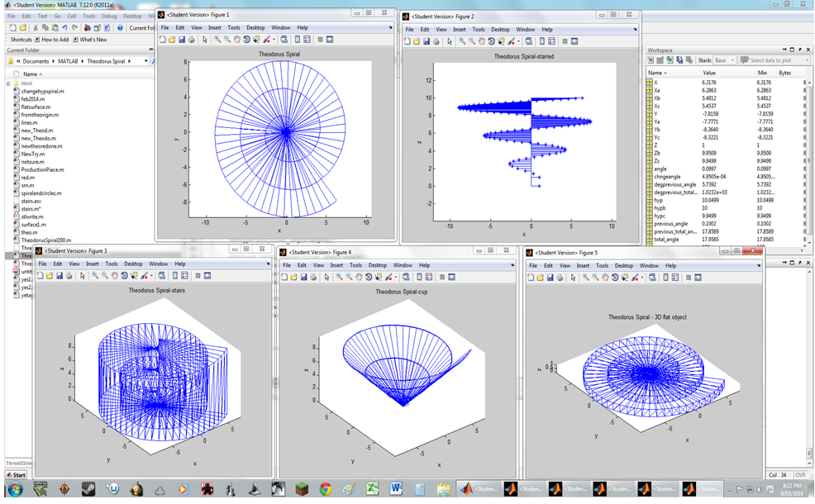The width and height of the screenshot is (815, 504).
Task: Choose the Pan hand tool in Figure 2
Action: coord(481,40)
